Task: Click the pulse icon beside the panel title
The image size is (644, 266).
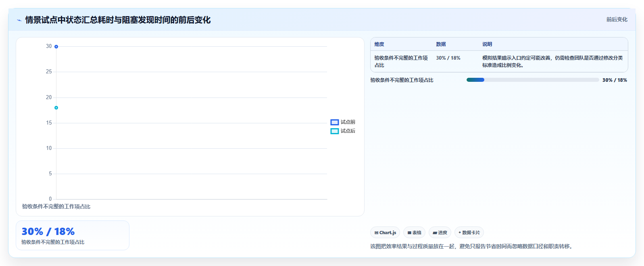Action: pyautogui.click(x=19, y=20)
